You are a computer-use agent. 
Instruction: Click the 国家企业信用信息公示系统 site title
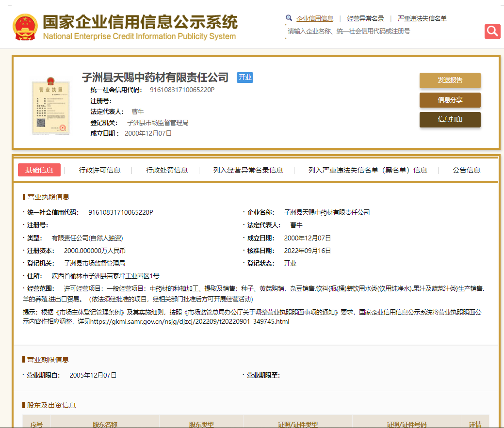pyautogui.click(x=140, y=22)
